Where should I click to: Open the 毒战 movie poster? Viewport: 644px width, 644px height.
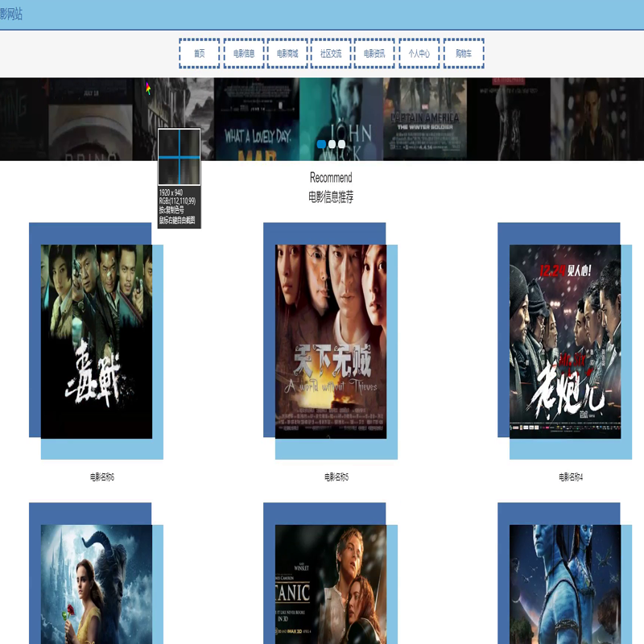click(97, 341)
